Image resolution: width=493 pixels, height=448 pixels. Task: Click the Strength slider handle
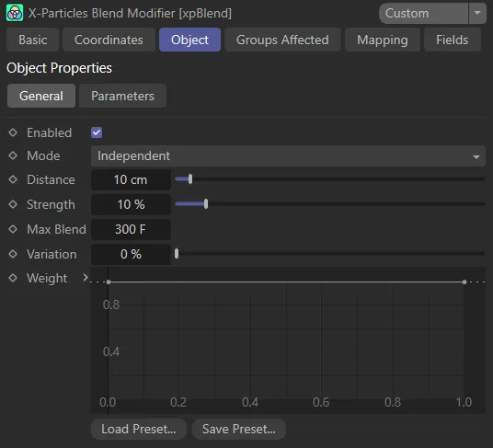click(x=206, y=204)
